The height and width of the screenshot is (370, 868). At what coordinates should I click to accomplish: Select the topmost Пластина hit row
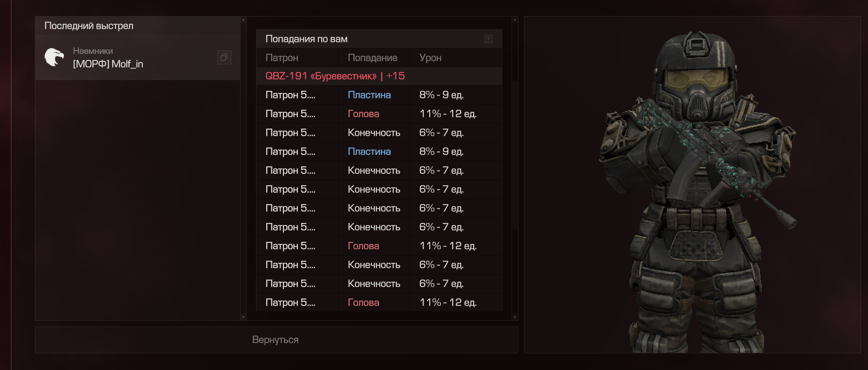(x=377, y=95)
